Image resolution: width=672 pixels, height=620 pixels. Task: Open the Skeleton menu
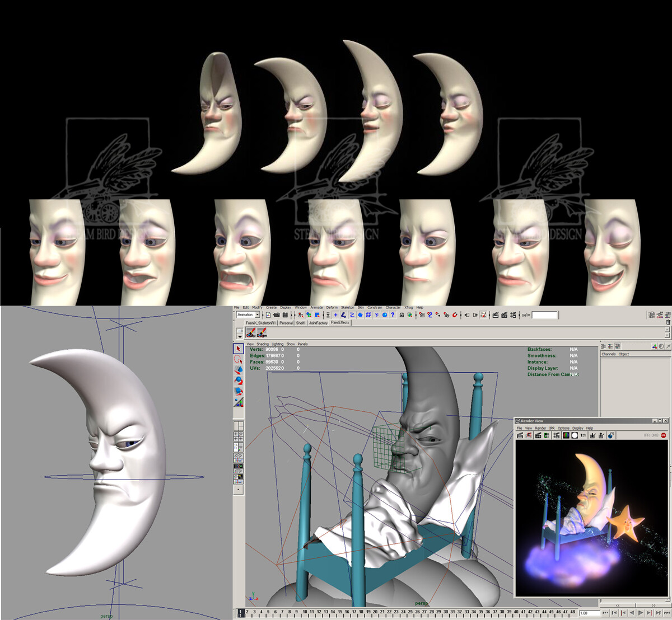348,307
